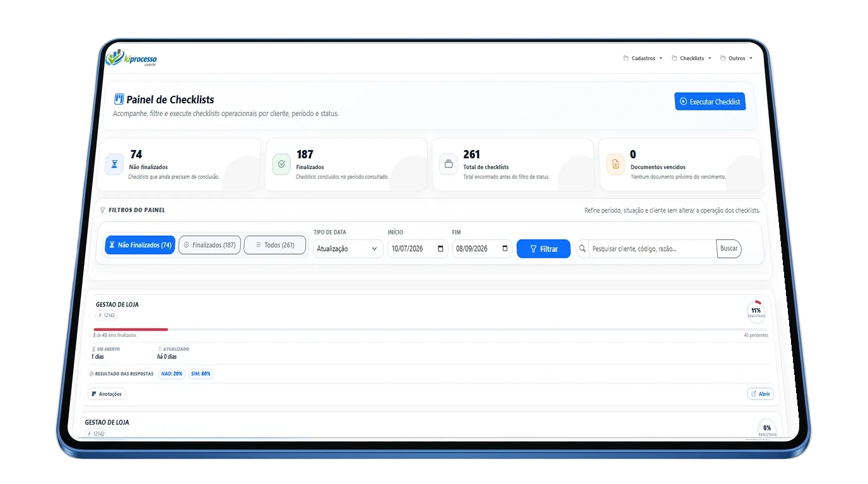Screen dimensions: 868x484
Task: Click the # 12142 code badge
Action: pos(96,434)
